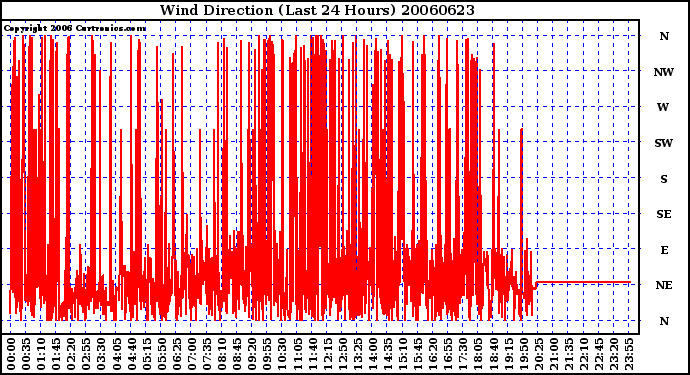Click the flat red NE line after 20:25

click(584, 282)
